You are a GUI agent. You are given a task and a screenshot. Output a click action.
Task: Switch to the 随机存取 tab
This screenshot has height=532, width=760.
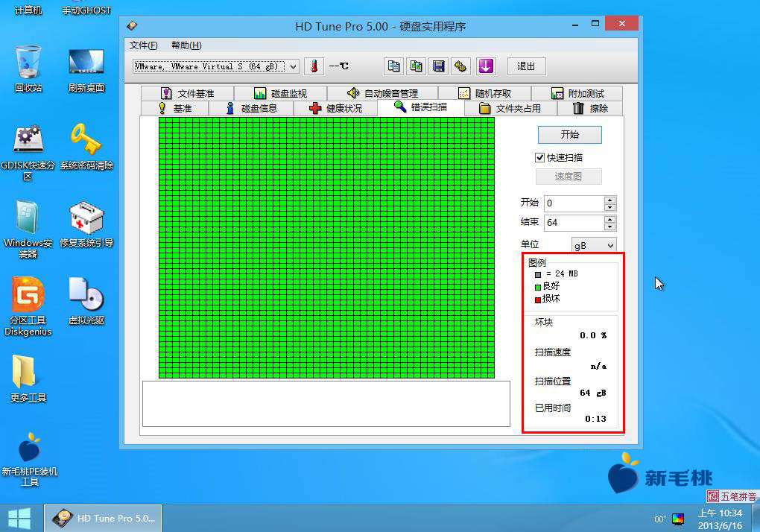click(x=485, y=93)
